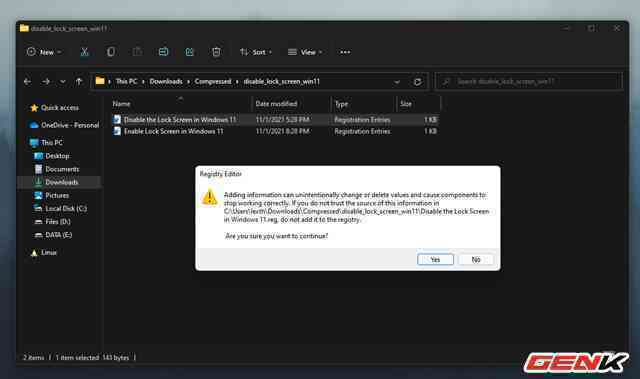This screenshot has width=640, height=379.
Task: Click This PC in address breadcrumb
Action: pos(127,82)
